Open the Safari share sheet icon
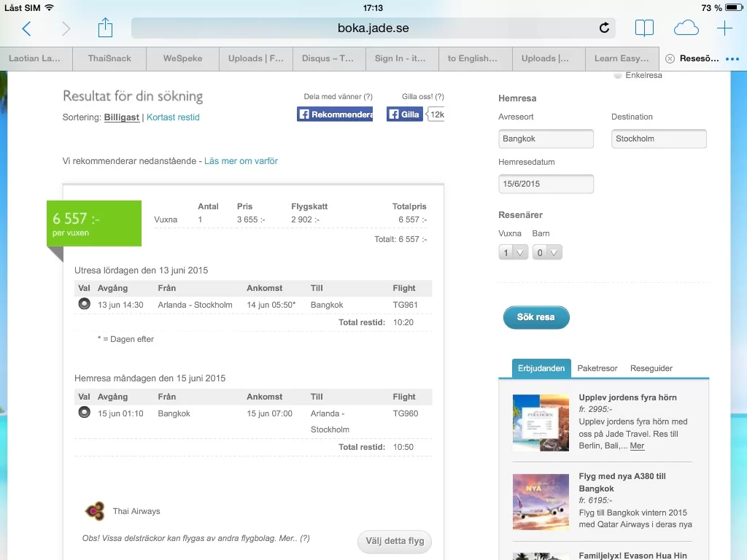The width and height of the screenshot is (747, 560). [x=106, y=28]
